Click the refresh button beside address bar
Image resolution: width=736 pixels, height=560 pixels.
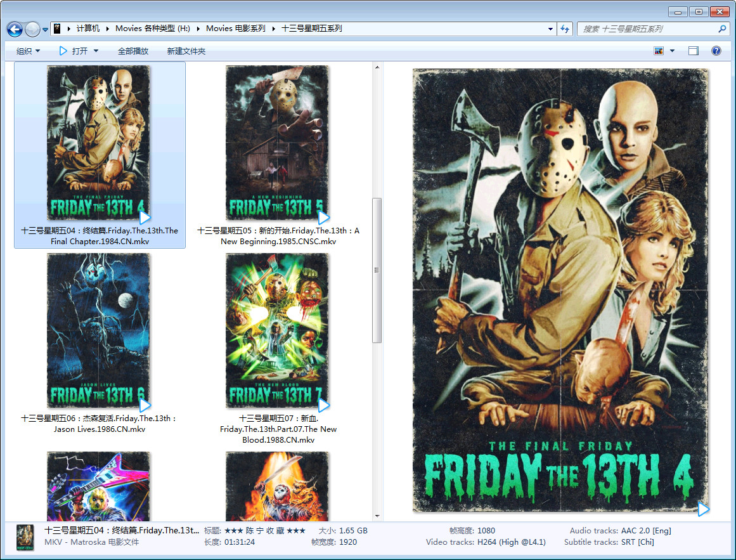coord(565,29)
